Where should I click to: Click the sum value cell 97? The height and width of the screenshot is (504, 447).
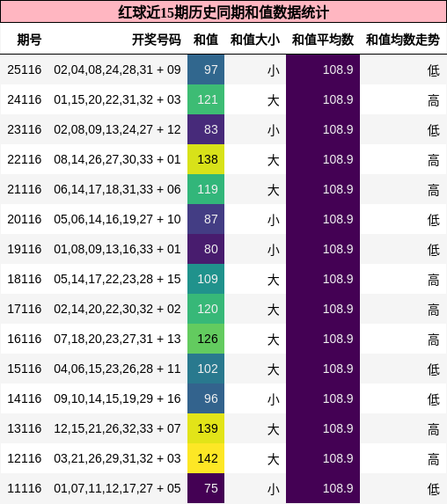pos(206,69)
